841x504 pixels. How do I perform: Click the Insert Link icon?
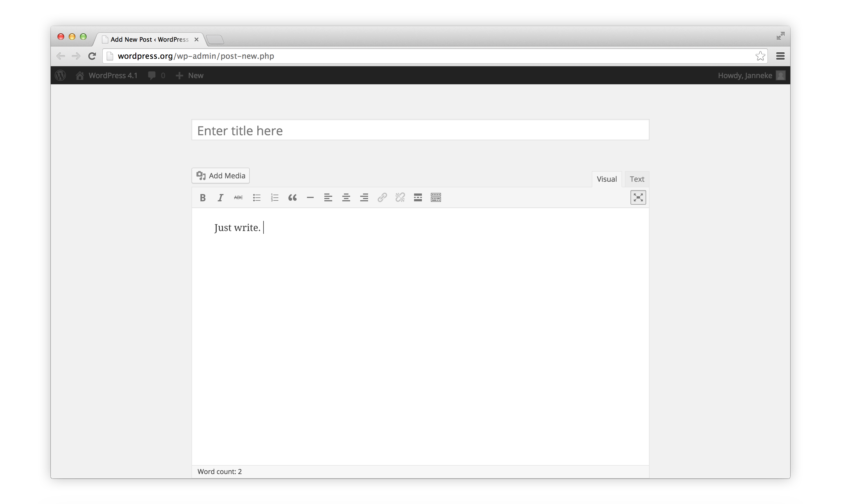pos(382,197)
